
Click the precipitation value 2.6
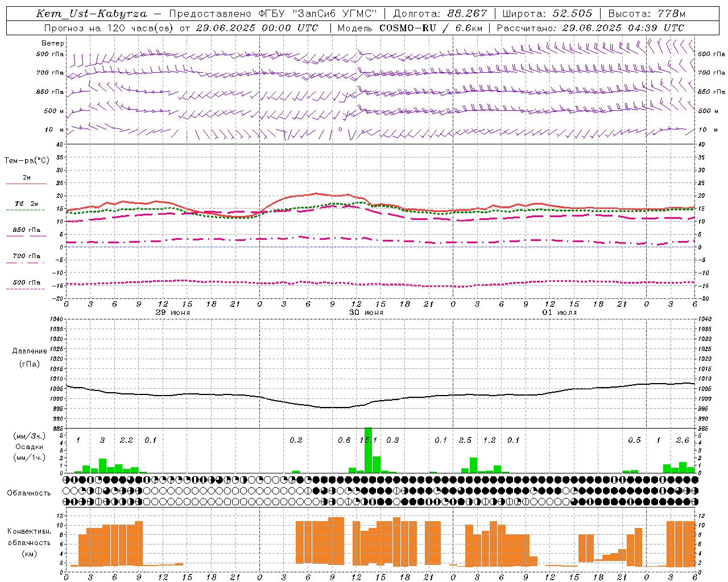tap(682, 440)
